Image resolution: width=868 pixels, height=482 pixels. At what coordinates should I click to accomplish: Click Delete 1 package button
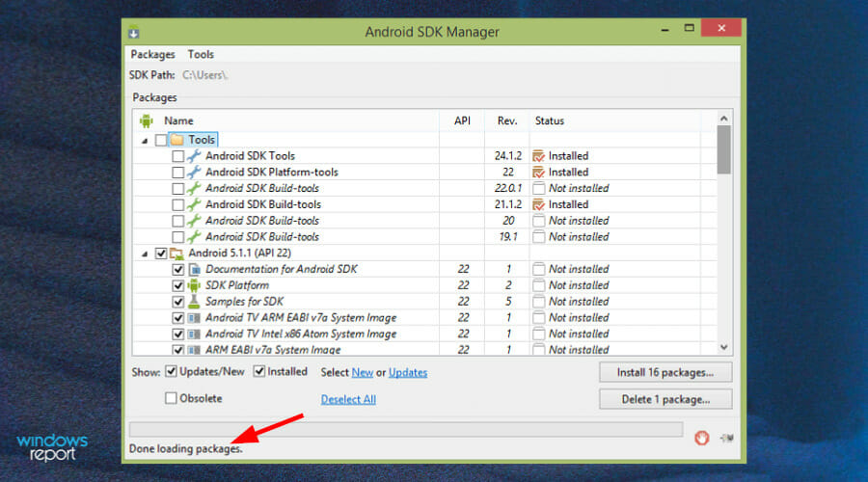click(665, 399)
